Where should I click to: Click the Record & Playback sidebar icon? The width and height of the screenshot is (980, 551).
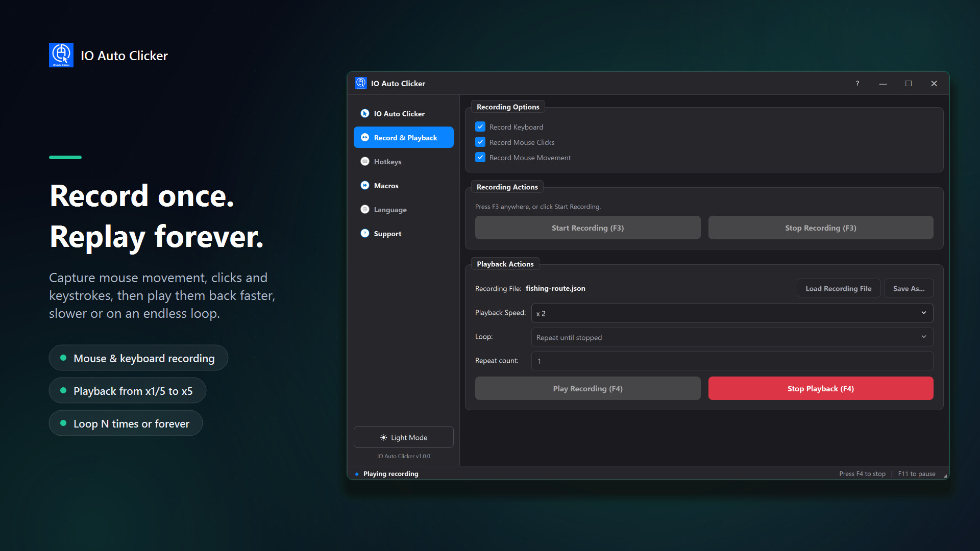tap(364, 137)
